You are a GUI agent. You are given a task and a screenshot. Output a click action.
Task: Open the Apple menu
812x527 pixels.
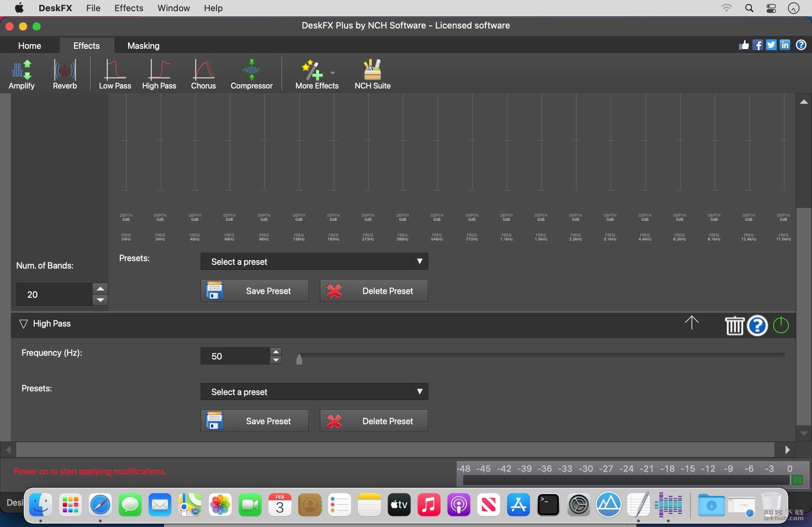coord(19,8)
